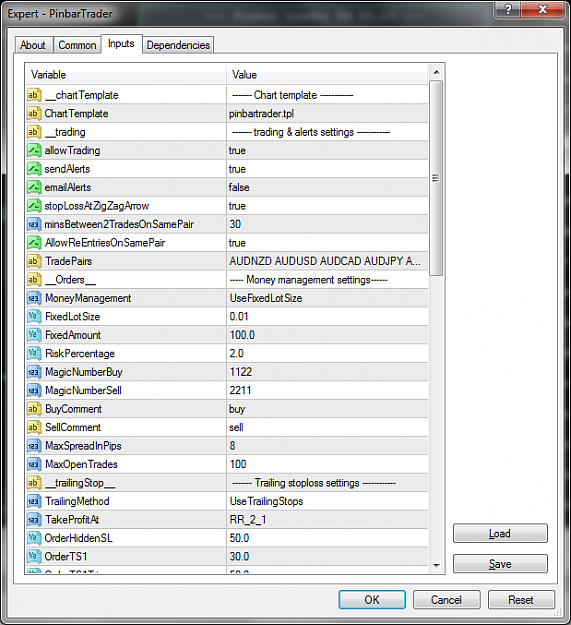Select the stopLossAtZigZagArrow value true
The height and width of the screenshot is (625, 571).
[x=237, y=206]
